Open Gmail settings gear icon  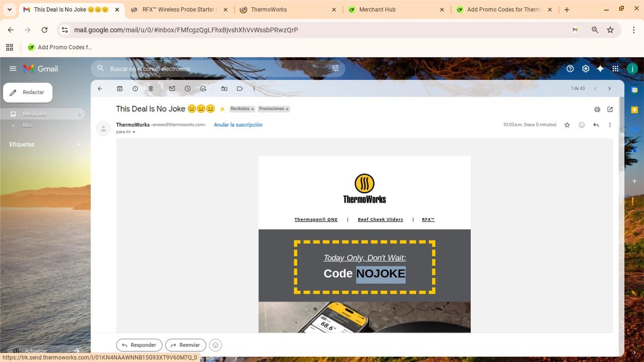586,69
